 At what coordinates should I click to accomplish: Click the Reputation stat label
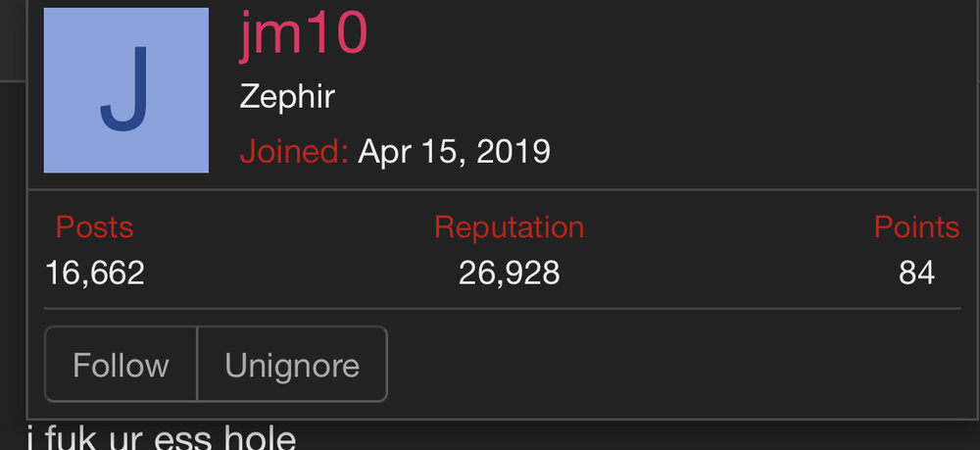click(509, 227)
